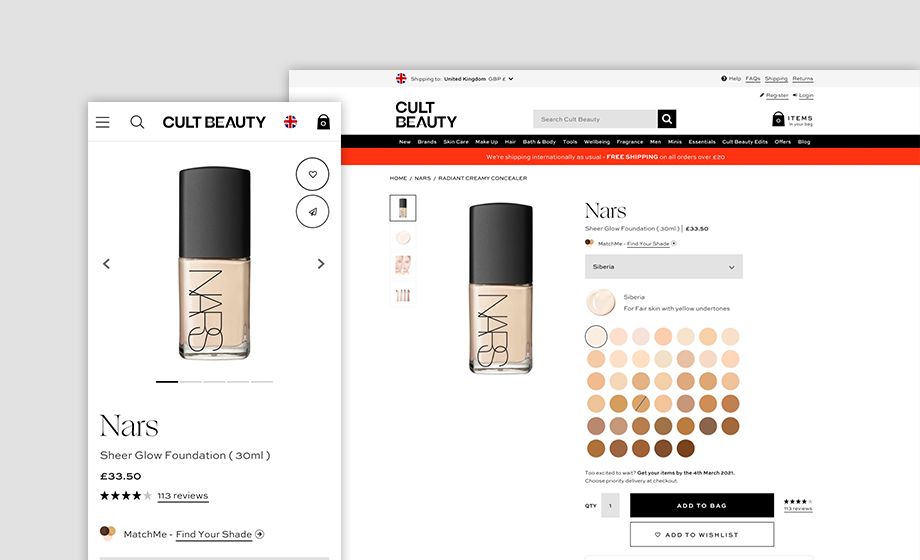Viewport: 920px width, 560px height.
Task: Select the foundation swatch smear thumbnail
Action: (403, 237)
